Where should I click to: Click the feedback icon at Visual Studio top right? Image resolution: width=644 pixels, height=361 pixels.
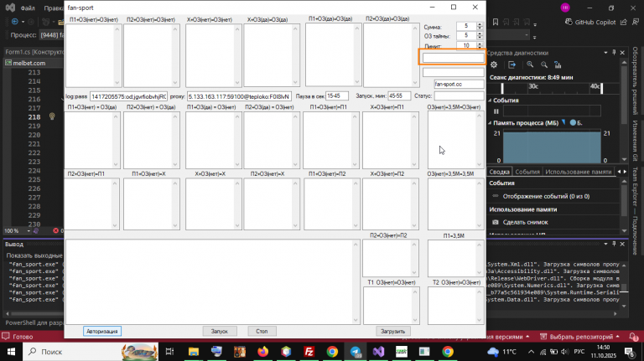point(636,22)
